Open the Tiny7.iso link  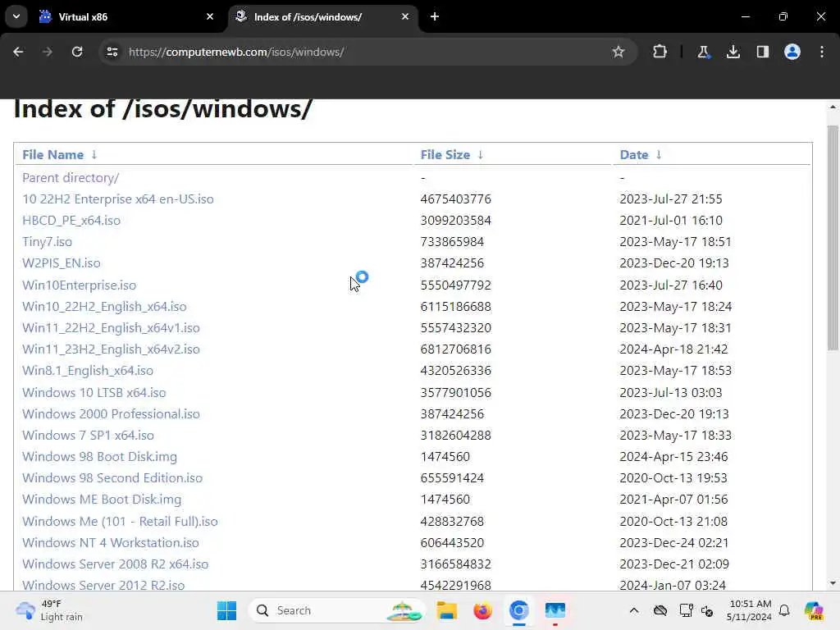47,242
